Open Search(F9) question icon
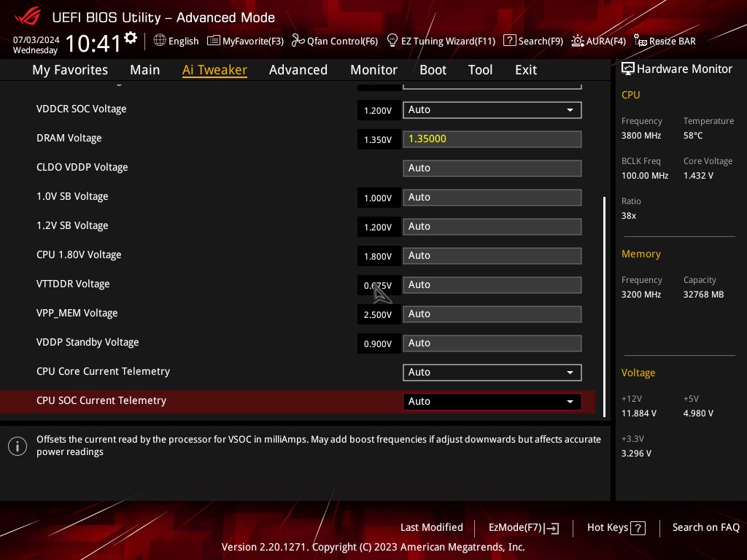Screen dimensions: 747x560 click(x=509, y=41)
